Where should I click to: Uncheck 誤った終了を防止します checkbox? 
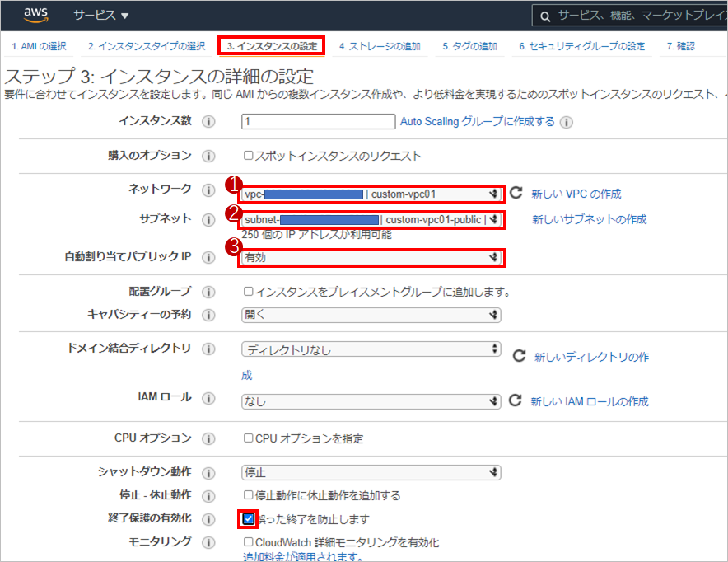click(x=249, y=518)
